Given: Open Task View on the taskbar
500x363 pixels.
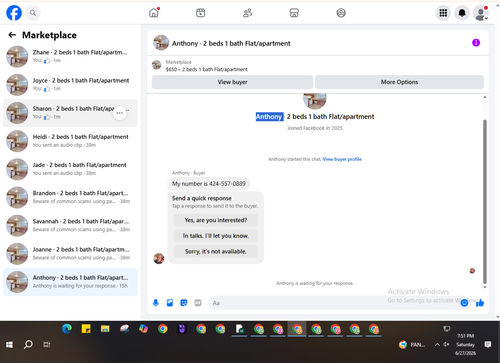Looking at the screenshot, I should click(x=47, y=345).
